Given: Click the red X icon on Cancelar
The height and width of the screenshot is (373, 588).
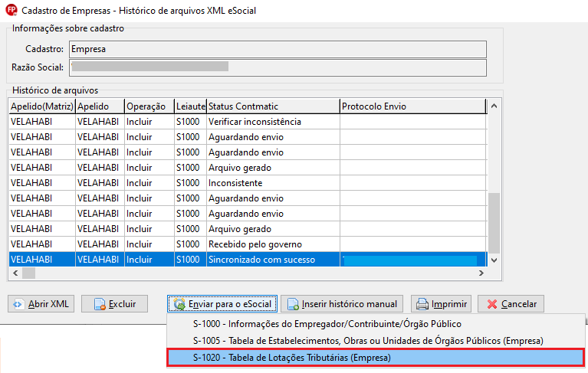Looking at the screenshot, I should pyautogui.click(x=492, y=304).
